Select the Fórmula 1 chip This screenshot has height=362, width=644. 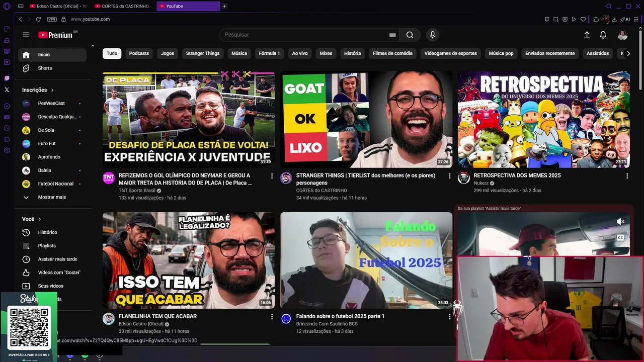pos(269,53)
